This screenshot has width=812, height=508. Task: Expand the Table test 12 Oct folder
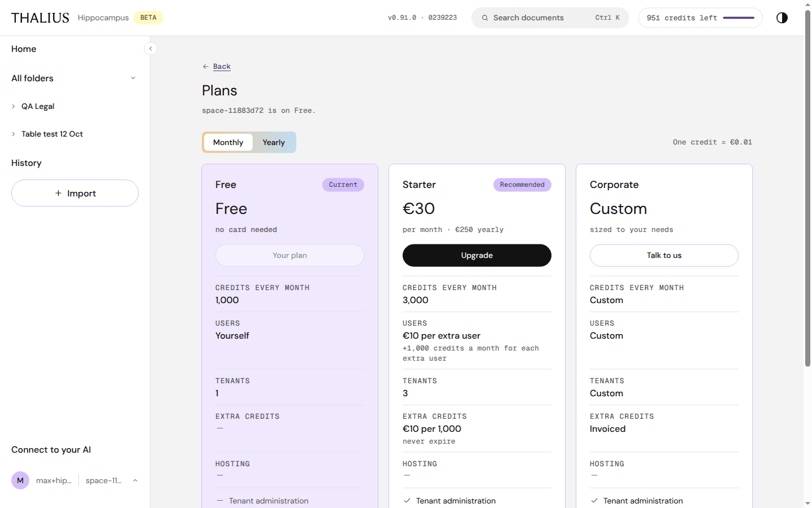14,134
